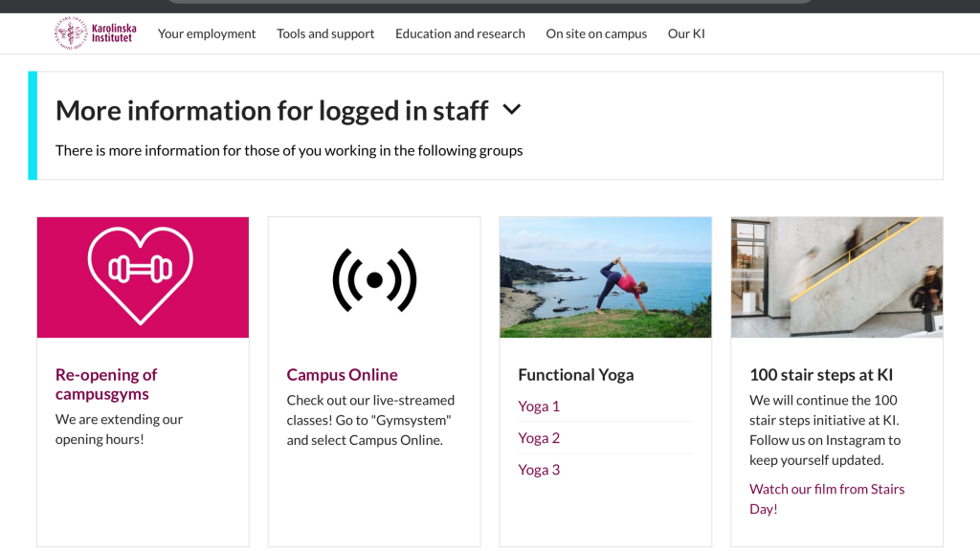Click the Karolinska Institutet logo

95,33
